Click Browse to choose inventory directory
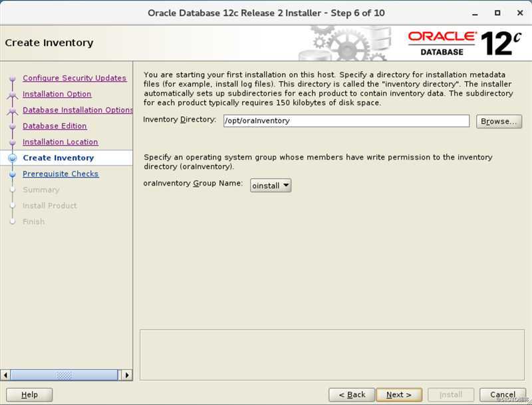The image size is (532, 405). coord(499,121)
